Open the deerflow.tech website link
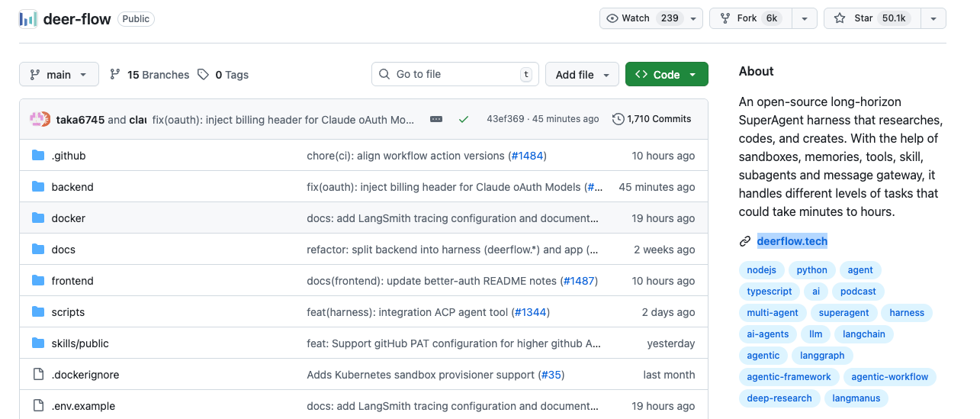The width and height of the screenshot is (980, 419). (x=792, y=241)
